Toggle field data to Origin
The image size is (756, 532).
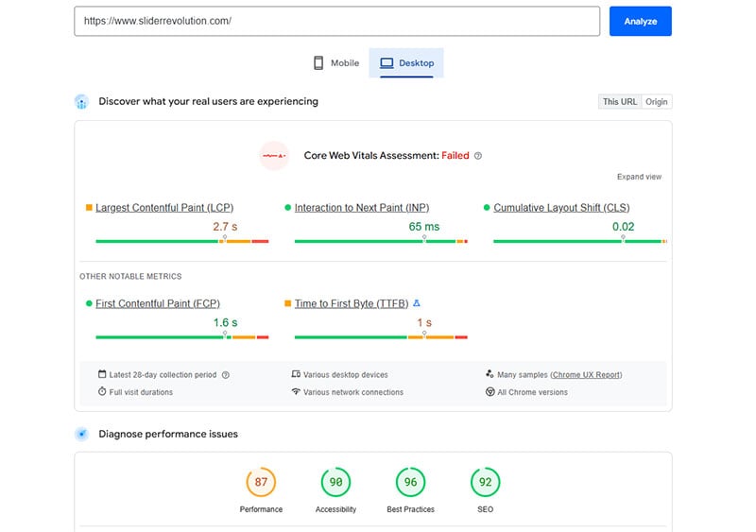tap(657, 102)
